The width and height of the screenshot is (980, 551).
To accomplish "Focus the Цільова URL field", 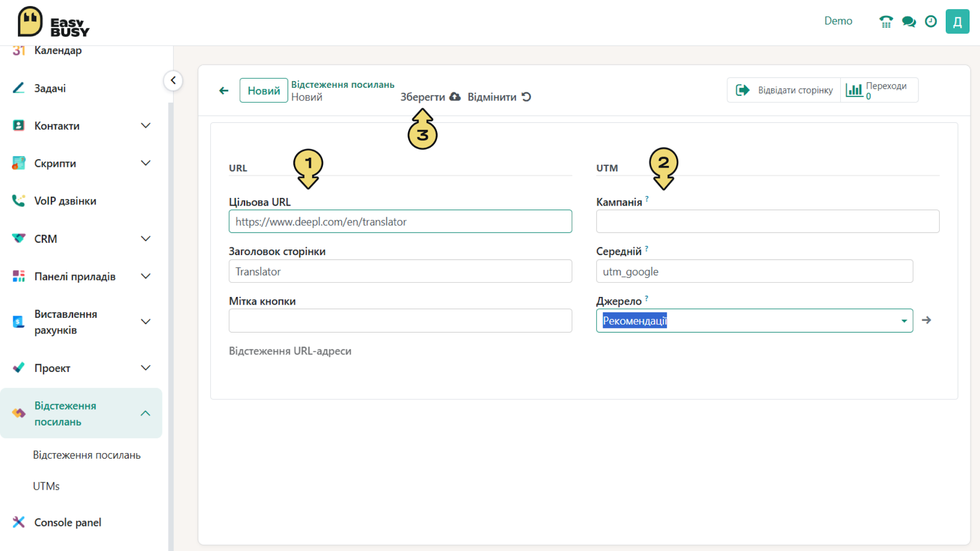I will [400, 221].
